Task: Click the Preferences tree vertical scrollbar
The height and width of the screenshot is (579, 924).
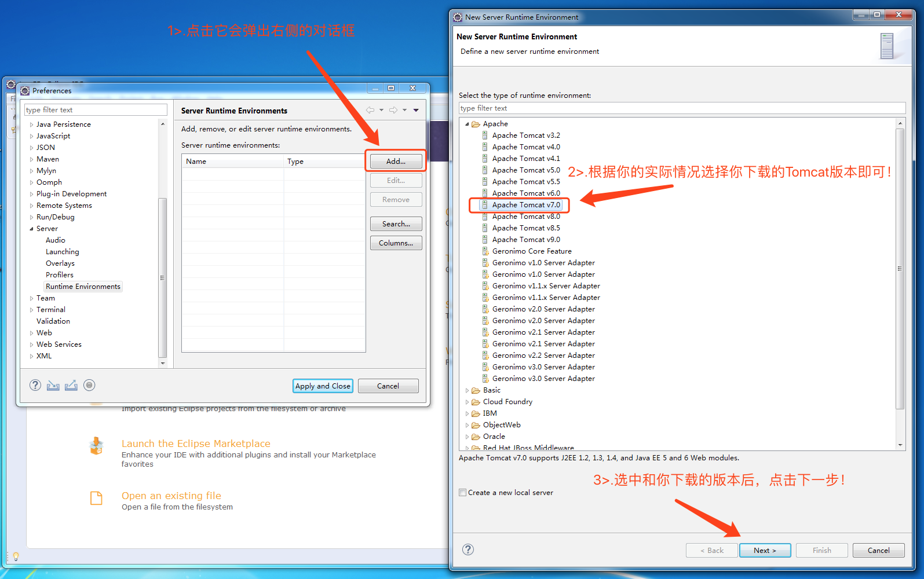Action: (162, 278)
